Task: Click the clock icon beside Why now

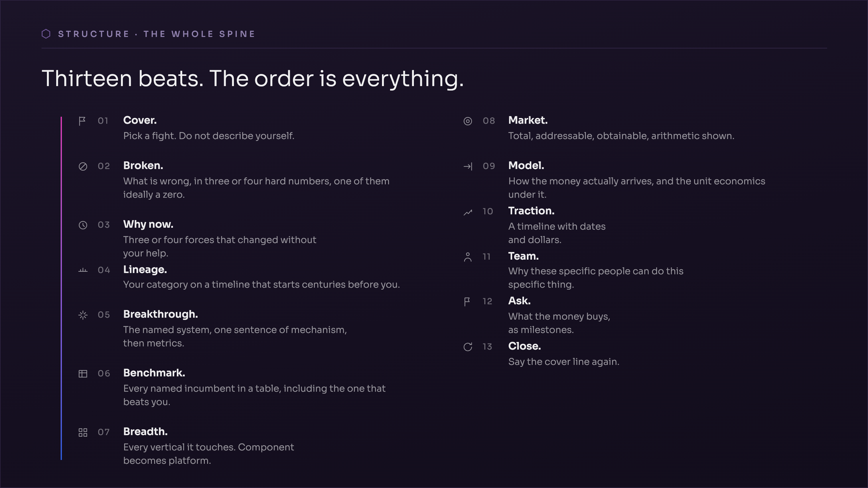Action: [83, 225]
